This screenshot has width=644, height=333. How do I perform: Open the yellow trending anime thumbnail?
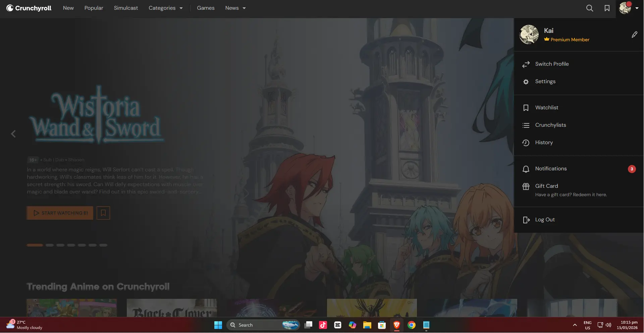(x=372, y=308)
